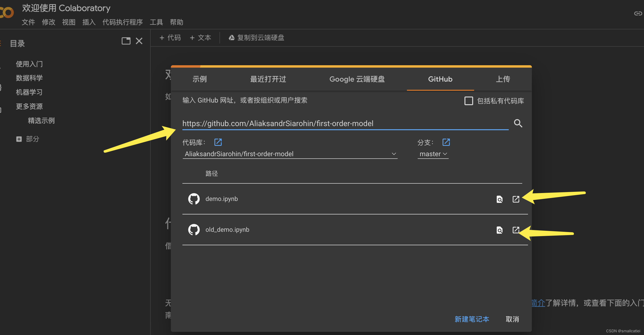The width and height of the screenshot is (644, 335).
Task: Open the master branch dropdown
Action: click(433, 154)
